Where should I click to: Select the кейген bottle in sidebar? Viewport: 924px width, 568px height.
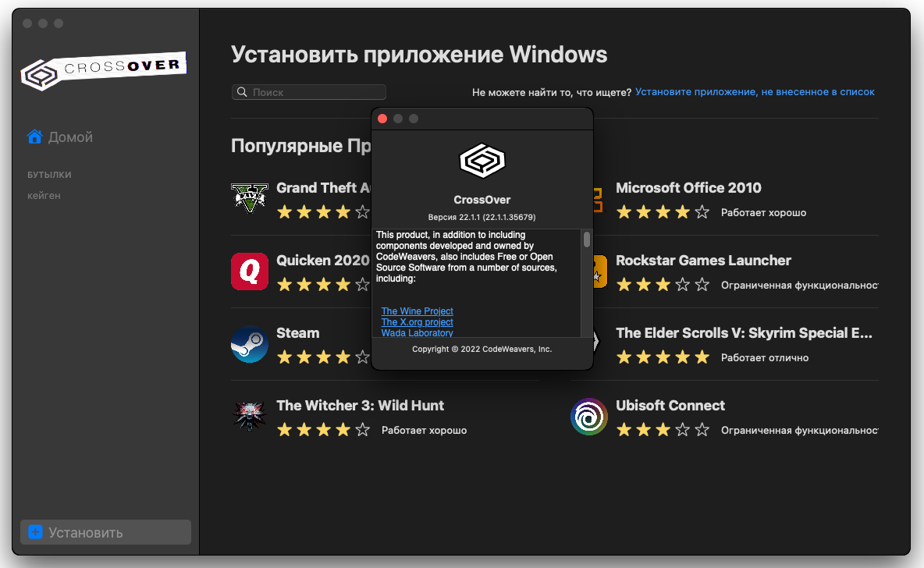[44, 196]
